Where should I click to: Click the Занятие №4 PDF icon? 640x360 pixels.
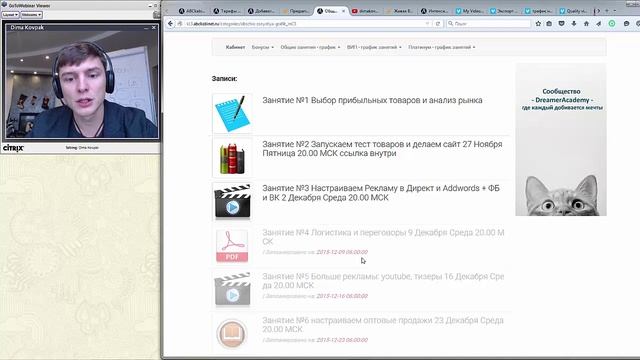click(x=232, y=246)
